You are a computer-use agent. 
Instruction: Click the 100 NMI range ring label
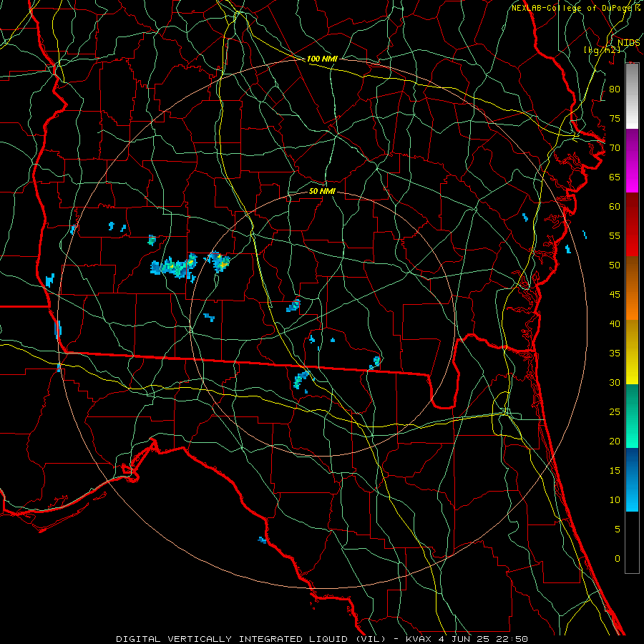click(322, 59)
